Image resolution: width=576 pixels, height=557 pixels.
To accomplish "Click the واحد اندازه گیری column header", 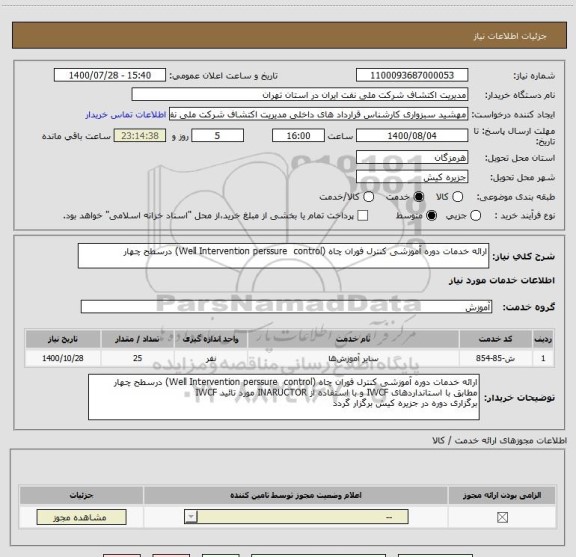I will click(210, 339).
